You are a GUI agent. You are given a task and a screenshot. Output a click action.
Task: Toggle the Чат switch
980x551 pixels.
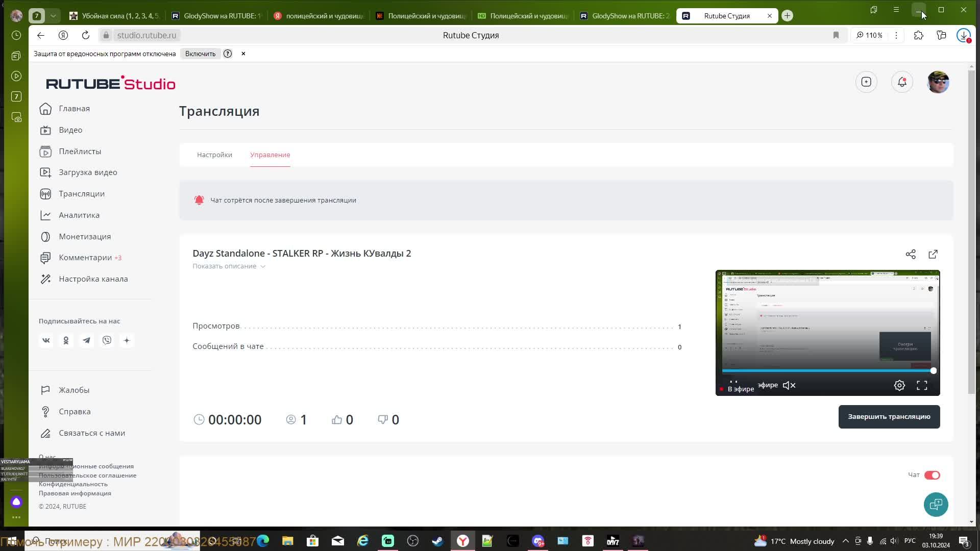(x=932, y=475)
